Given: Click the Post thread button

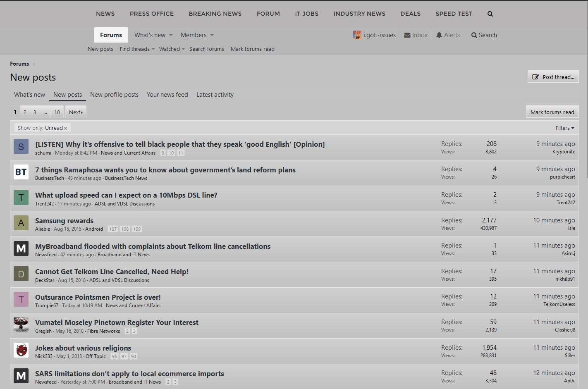Looking at the screenshot, I should click(x=553, y=77).
